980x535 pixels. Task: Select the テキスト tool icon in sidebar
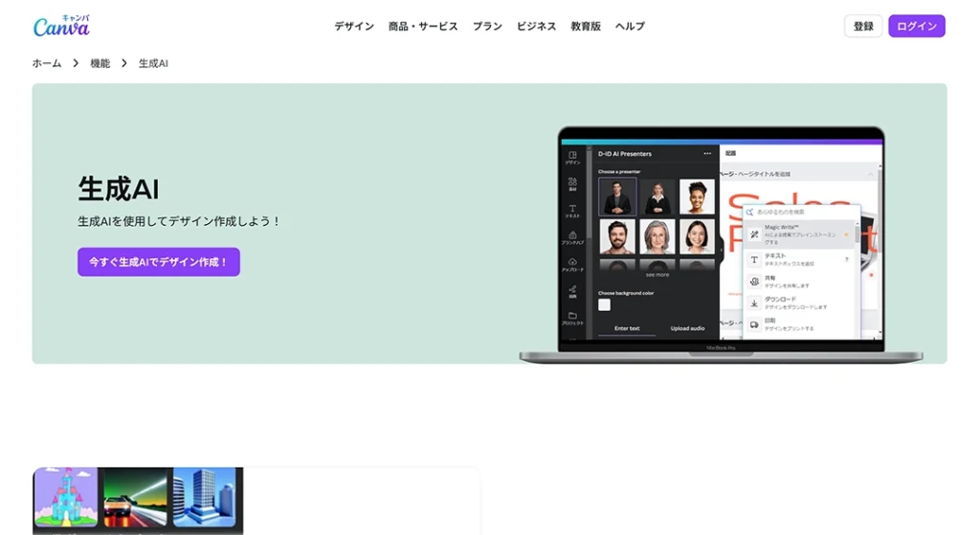tap(572, 209)
